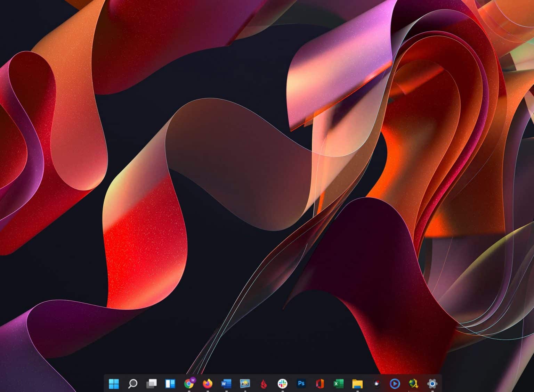
Task: Launch the red flame game launcher
Action: pos(264,383)
